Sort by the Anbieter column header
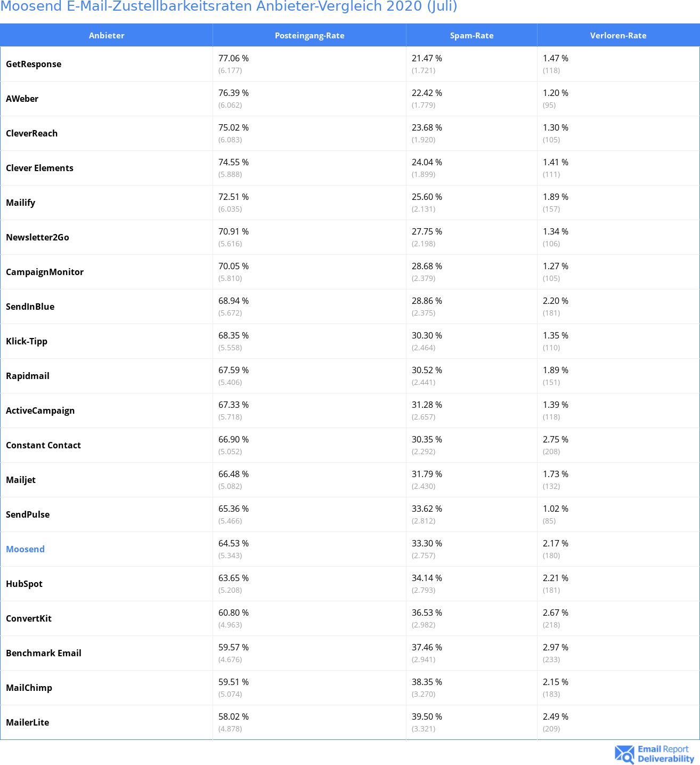 [x=107, y=35]
